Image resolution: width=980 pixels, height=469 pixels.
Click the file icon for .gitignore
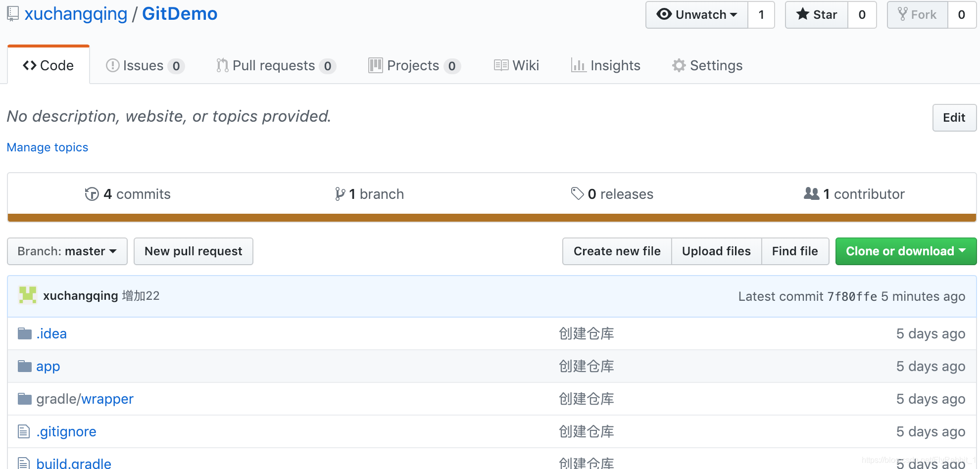(24, 431)
